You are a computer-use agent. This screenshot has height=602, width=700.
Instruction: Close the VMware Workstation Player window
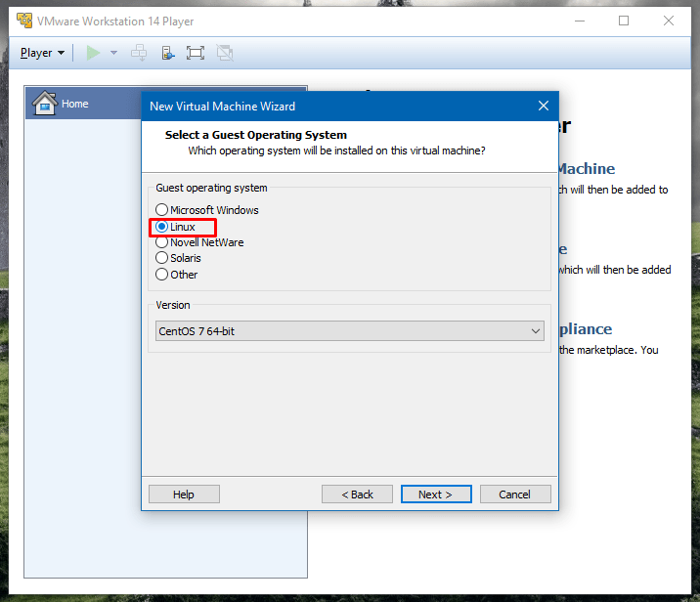coord(669,21)
